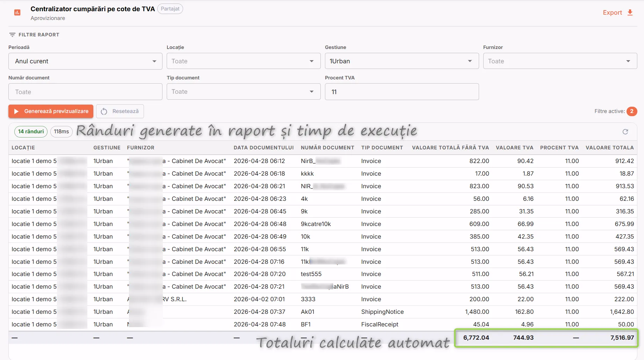Sort by GESTIUNE column header

coord(107,148)
